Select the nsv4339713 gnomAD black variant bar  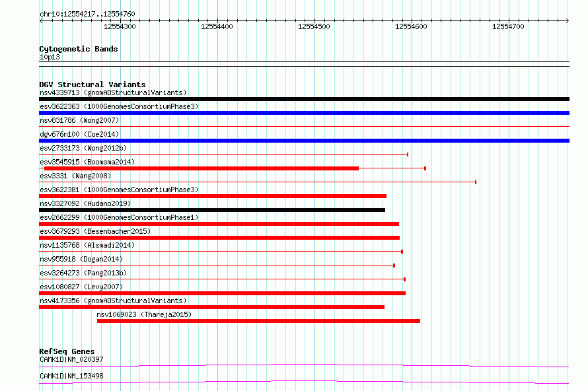(304, 99)
